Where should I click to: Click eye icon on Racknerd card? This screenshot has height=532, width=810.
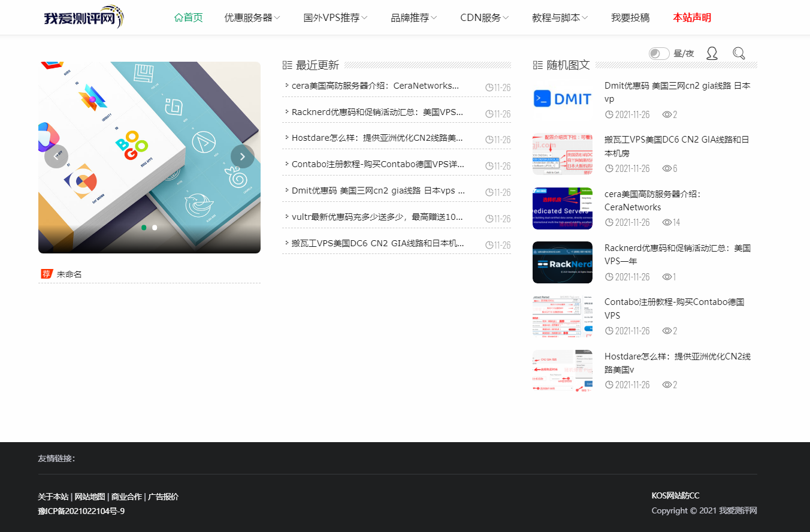pyautogui.click(x=667, y=277)
